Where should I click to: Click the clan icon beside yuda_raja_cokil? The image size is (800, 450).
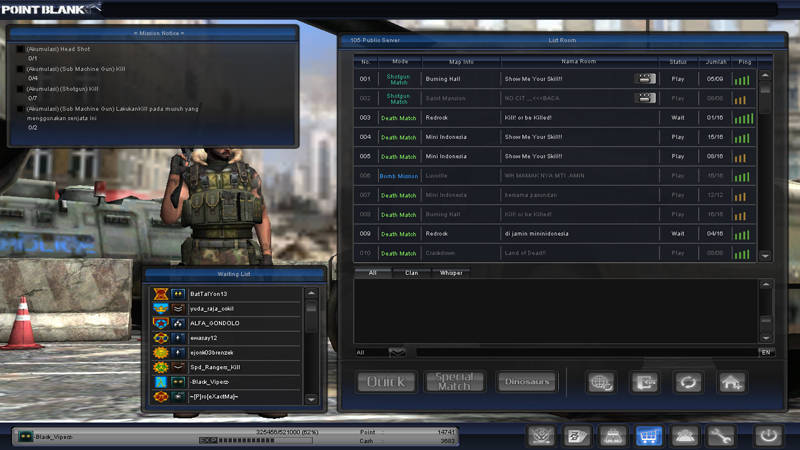[x=178, y=309]
